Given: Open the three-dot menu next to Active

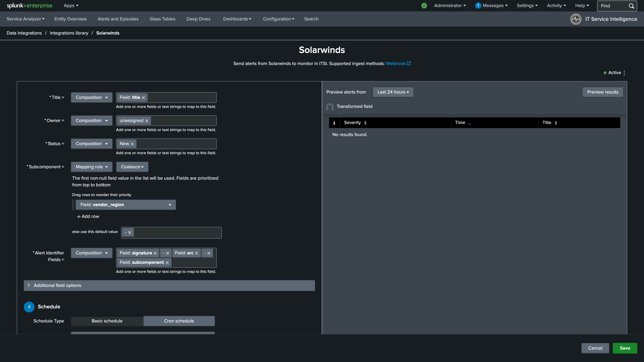Looking at the screenshot, I should coord(624,73).
